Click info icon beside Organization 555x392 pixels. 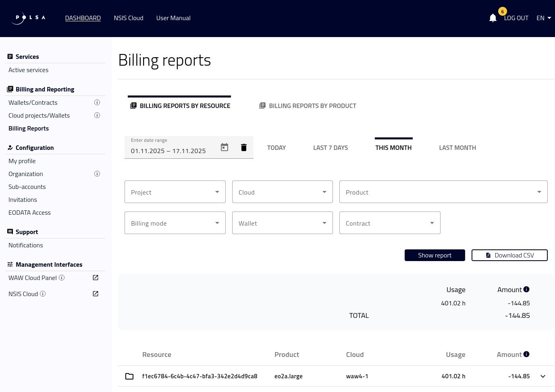tap(97, 174)
